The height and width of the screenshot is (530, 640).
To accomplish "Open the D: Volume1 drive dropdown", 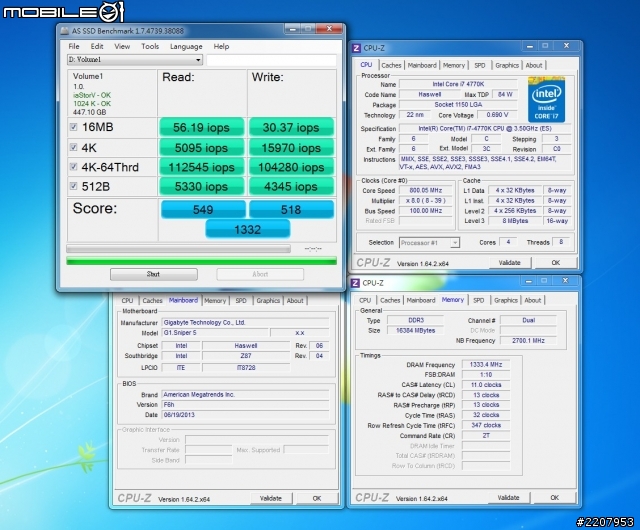I will [x=135, y=60].
